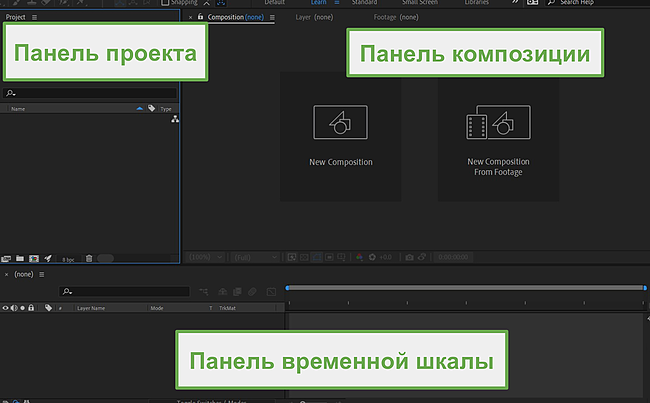
Task: Close the timeline (none) tab
Action: tap(6, 274)
